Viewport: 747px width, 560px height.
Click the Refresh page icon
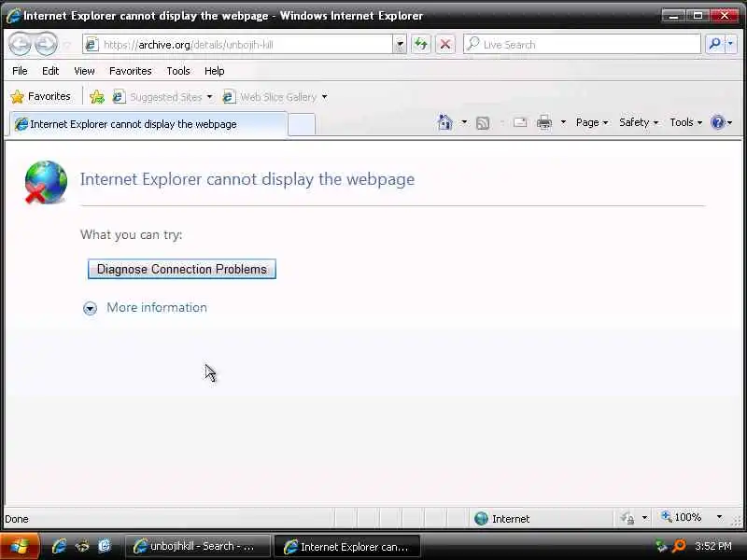pos(421,44)
